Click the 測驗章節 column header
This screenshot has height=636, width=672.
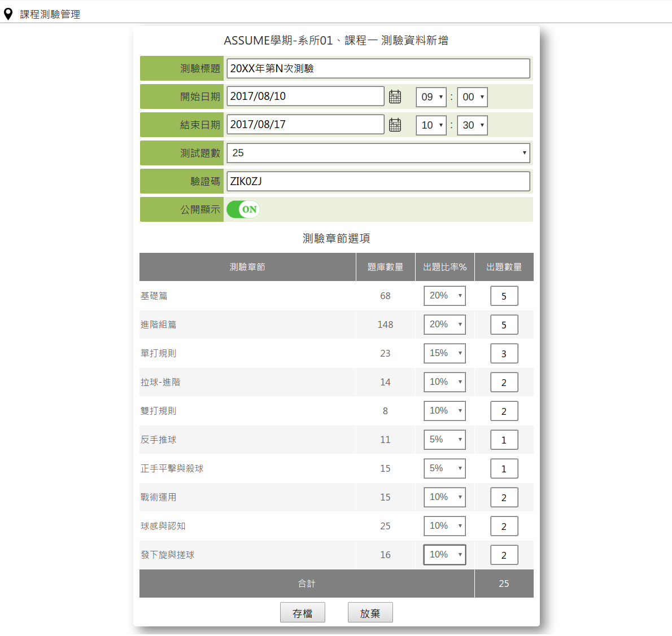point(247,267)
